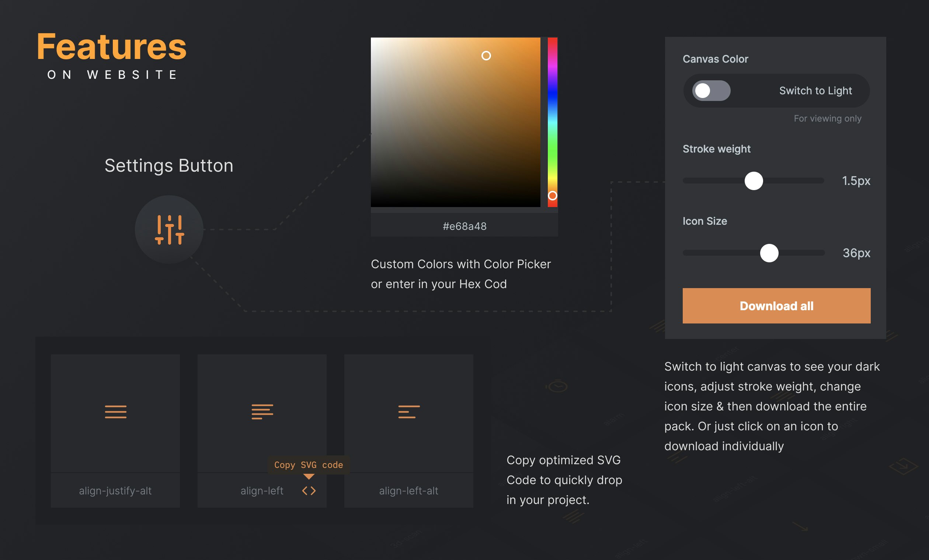Select the align-left-alt card label
This screenshot has height=560, width=929.
(x=408, y=490)
